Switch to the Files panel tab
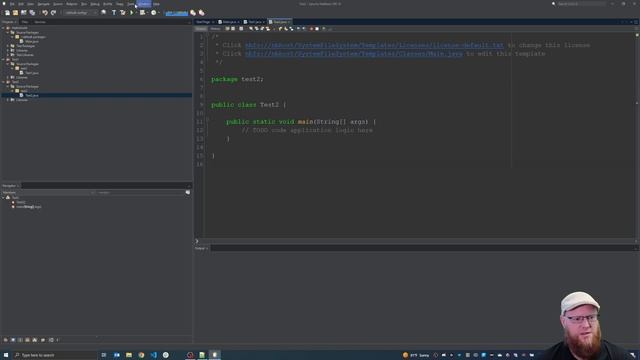 (x=25, y=22)
